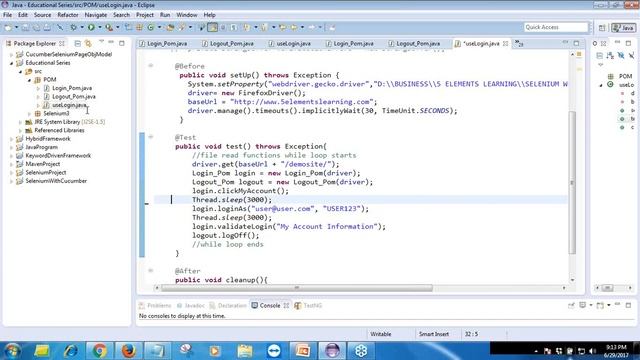Click the New Java Class green icon
This screenshot has width=640, height=360.
pyautogui.click(x=151, y=27)
